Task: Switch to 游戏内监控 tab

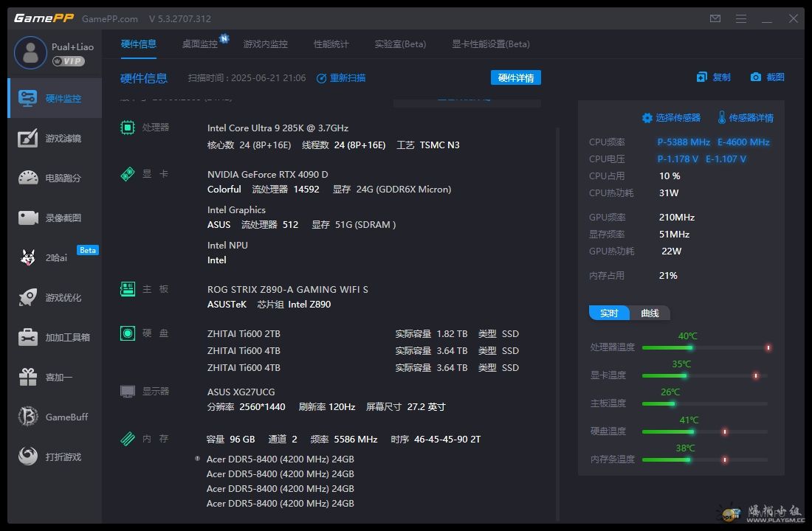Action: point(265,44)
